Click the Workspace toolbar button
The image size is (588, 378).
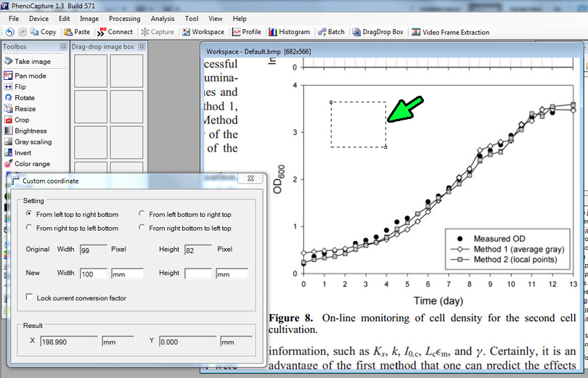[203, 32]
